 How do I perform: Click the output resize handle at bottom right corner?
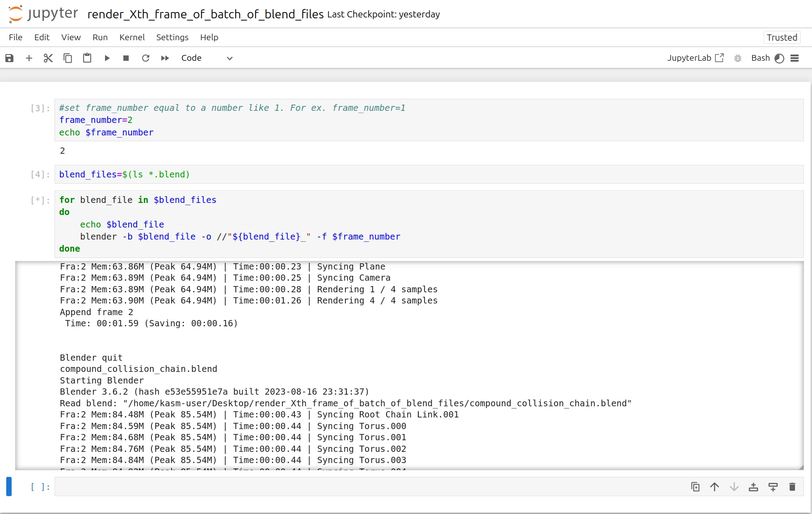click(801, 468)
